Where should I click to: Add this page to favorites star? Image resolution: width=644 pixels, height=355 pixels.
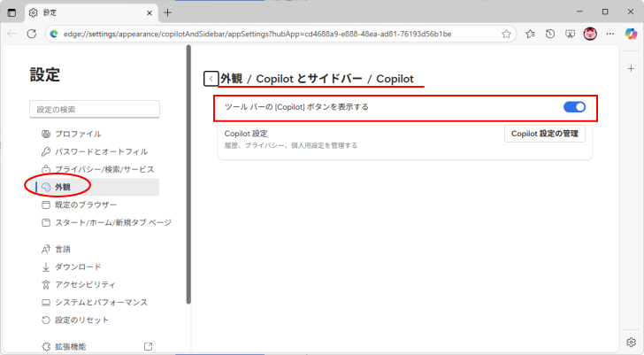click(x=506, y=35)
